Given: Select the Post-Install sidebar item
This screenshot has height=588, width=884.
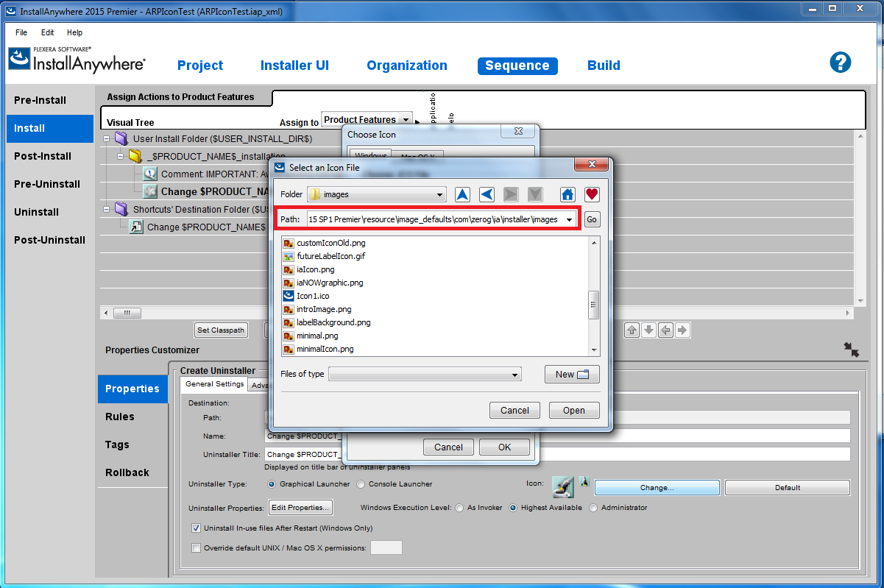Looking at the screenshot, I should coord(43,156).
